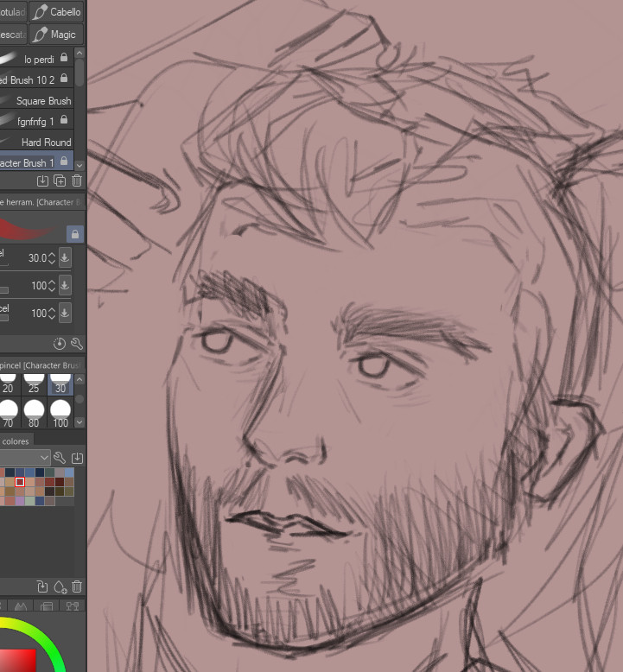Pick the lavender purple swatch
The height and width of the screenshot is (672, 623).
coord(20,501)
